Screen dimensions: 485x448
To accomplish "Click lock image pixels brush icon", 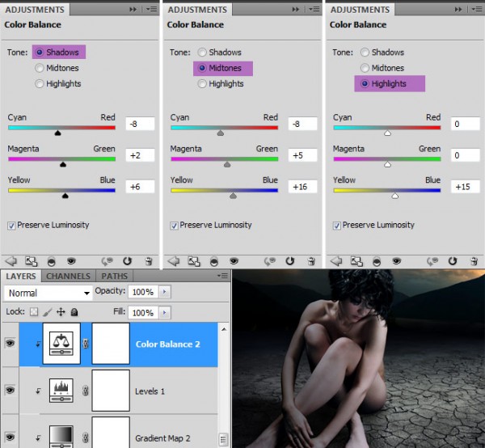I will [48, 312].
